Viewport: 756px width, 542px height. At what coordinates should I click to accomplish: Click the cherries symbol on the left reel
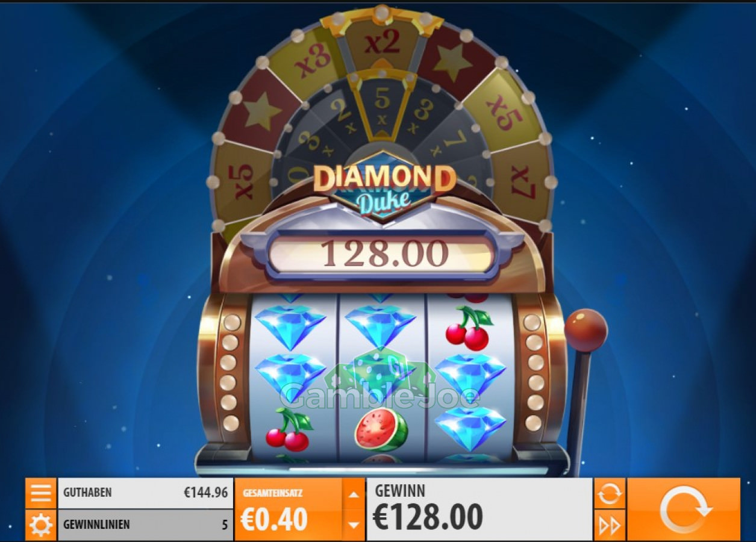(289, 429)
